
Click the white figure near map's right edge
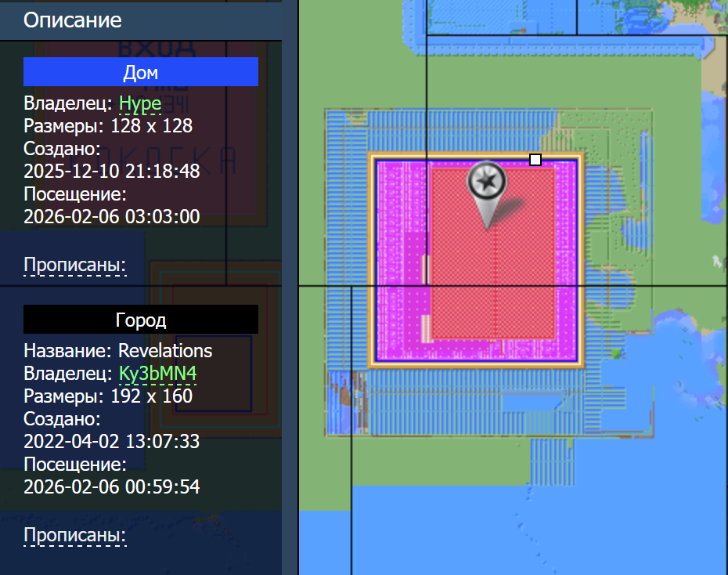(715, 260)
